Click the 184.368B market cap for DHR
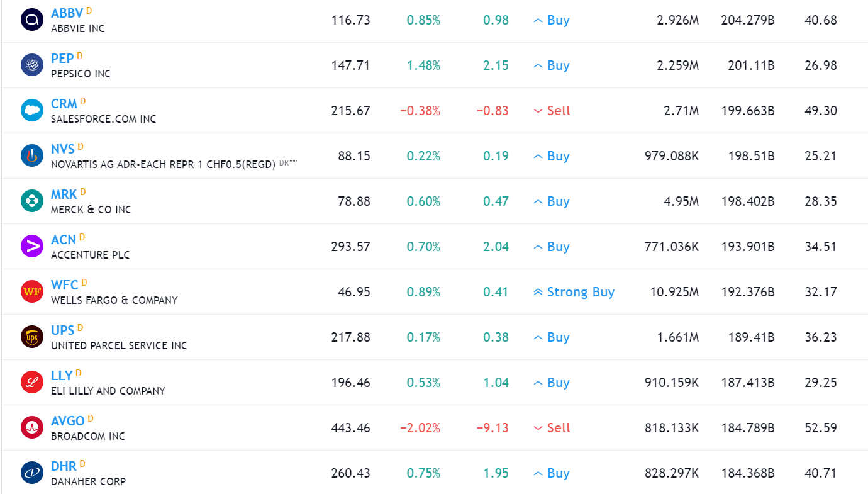The width and height of the screenshot is (868, 494). pos(748,473)
